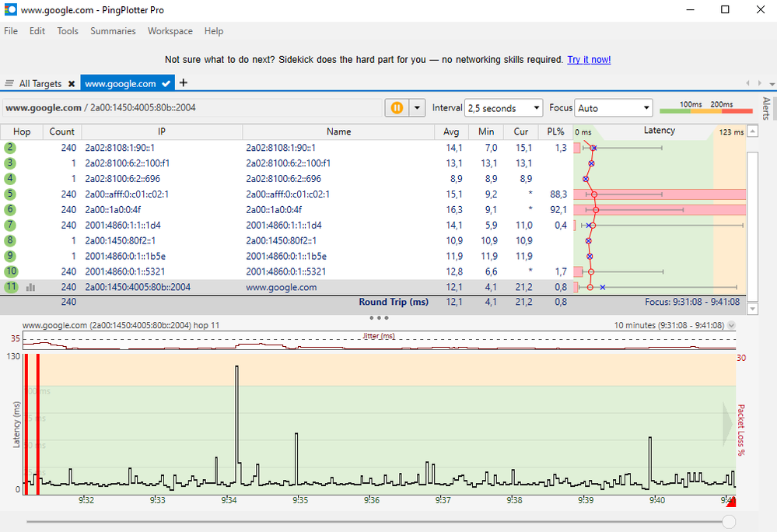Click the Try it now! link
This screenshot has height=532, width=777.
[589, 60]
